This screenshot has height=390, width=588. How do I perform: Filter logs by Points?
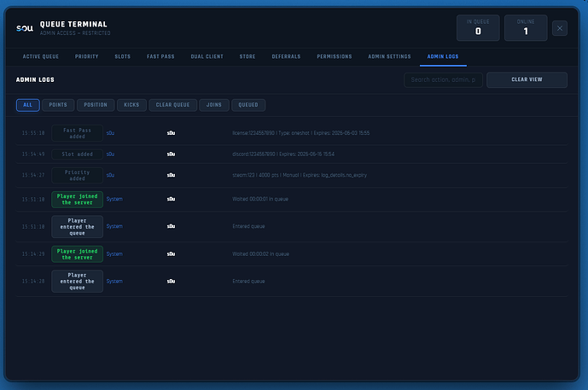point(58,105)
